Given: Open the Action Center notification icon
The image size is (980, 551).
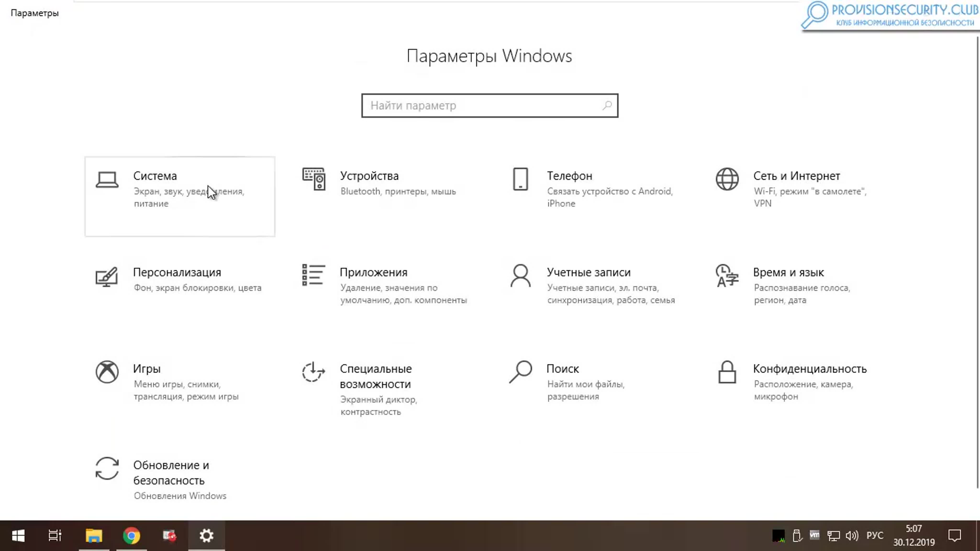Looking at the screenshot, I should [x=954, y=536].
